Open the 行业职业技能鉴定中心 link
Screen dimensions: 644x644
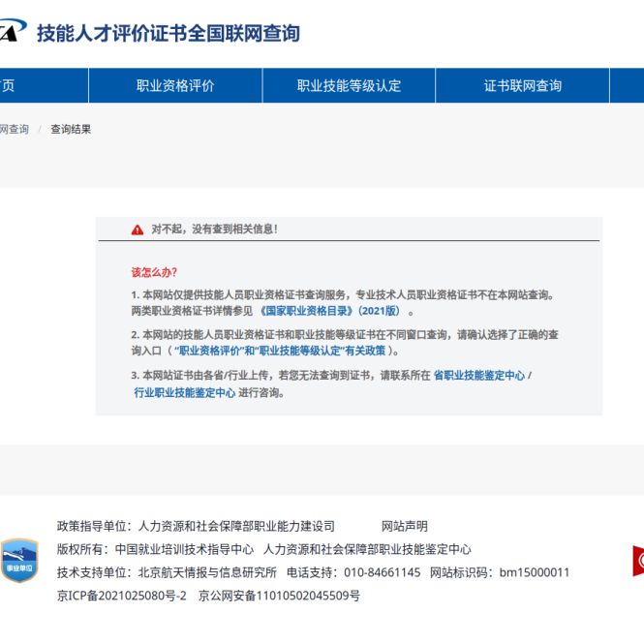point(184,392)
